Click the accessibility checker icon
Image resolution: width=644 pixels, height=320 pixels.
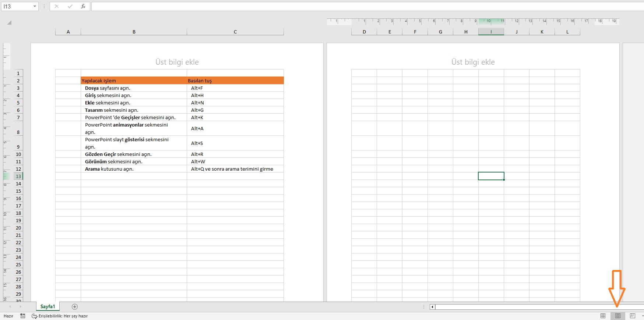35,316
